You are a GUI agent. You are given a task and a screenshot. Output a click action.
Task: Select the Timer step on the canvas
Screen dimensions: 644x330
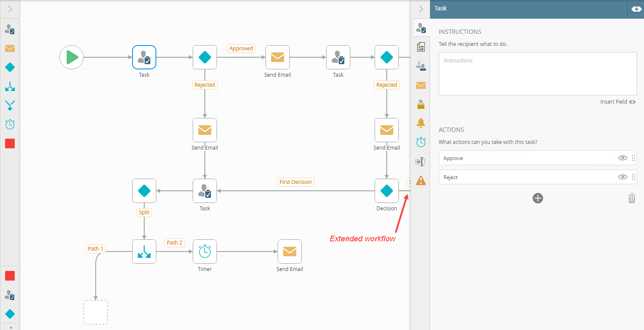click(x=205, y=252)
